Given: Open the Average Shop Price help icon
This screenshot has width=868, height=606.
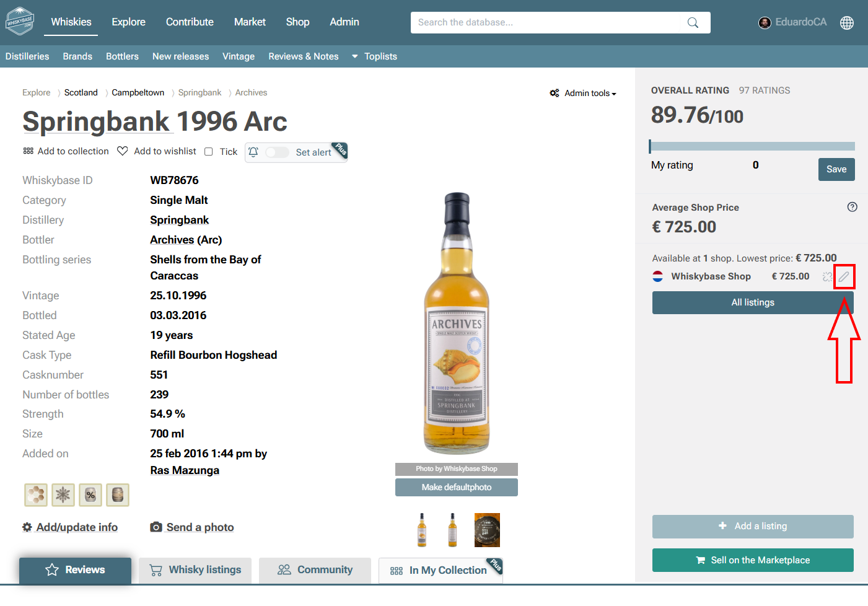Looking at the screenshot, I should pyautogui.click(x=853, y=207).
